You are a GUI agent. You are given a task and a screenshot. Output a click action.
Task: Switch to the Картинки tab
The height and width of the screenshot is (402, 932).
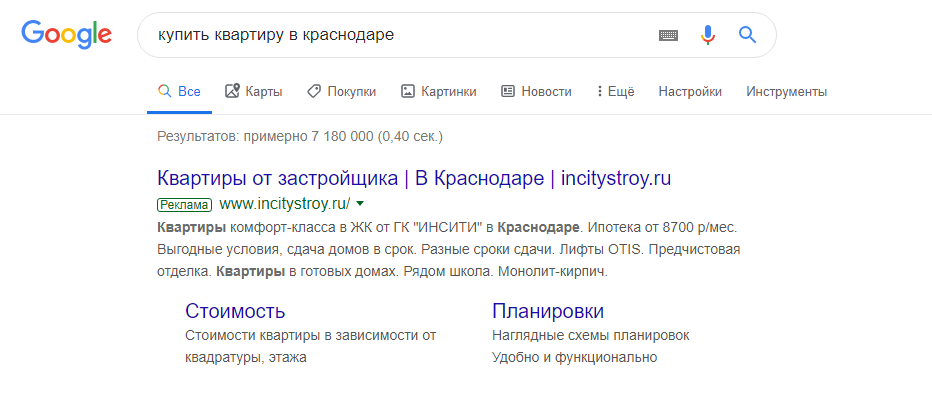tap(439, 92)
